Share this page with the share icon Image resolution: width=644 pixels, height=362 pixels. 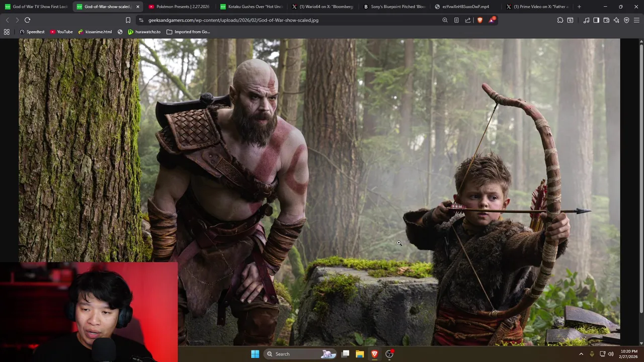pyautogui.click(x=468, y=20)
